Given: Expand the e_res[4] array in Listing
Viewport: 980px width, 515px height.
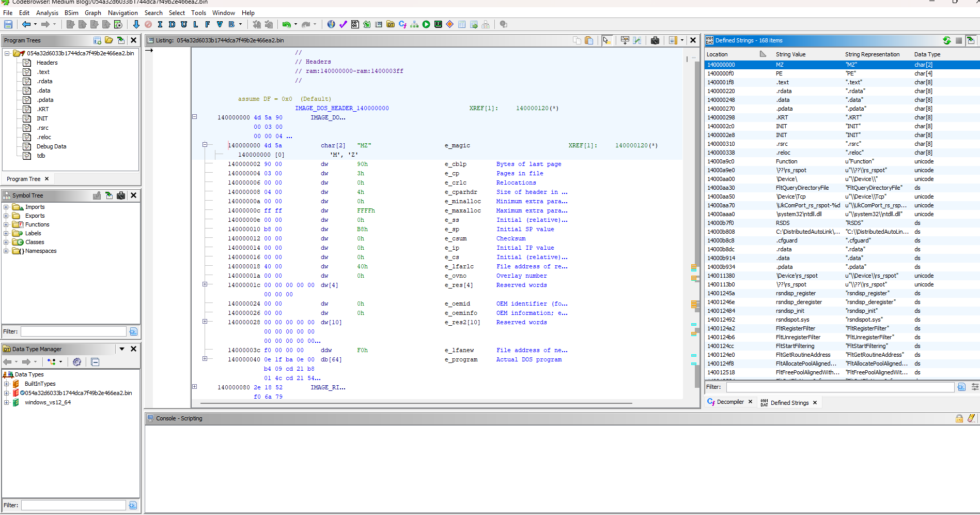Looking at the screenshot, I should point(205,284).
